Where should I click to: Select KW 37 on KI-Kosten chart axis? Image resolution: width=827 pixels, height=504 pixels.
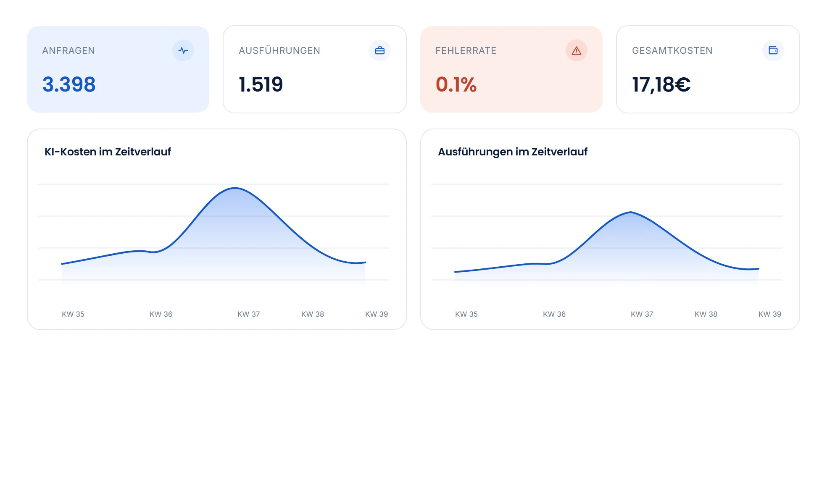click(249, 314)
